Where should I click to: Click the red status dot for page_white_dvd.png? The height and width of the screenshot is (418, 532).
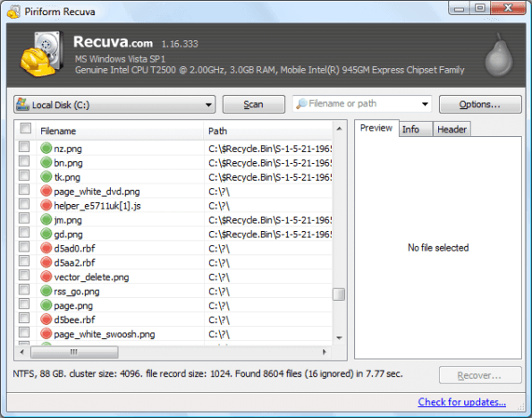[x=46, y=192]
